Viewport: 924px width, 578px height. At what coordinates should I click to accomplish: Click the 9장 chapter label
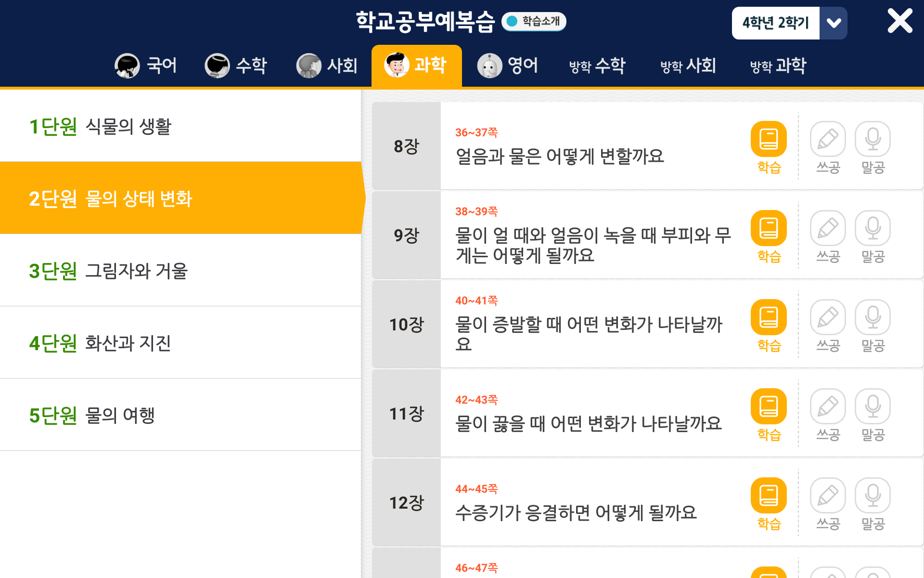406,235
